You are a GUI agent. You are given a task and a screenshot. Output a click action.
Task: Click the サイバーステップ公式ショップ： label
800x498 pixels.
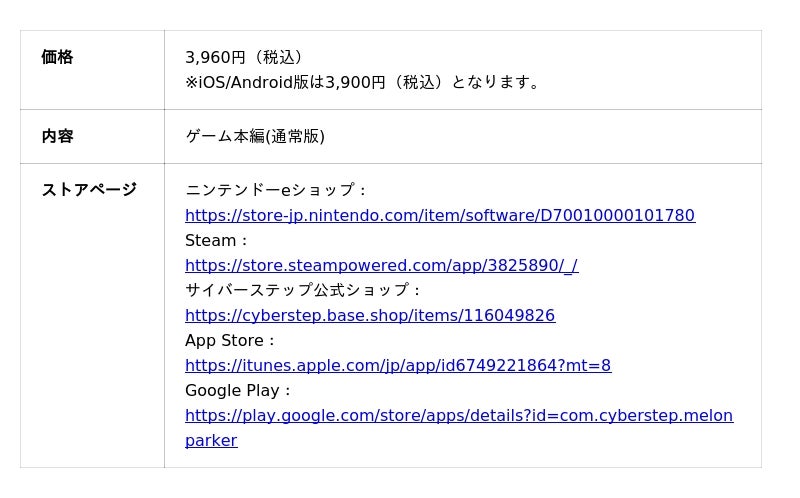[304, 290]
